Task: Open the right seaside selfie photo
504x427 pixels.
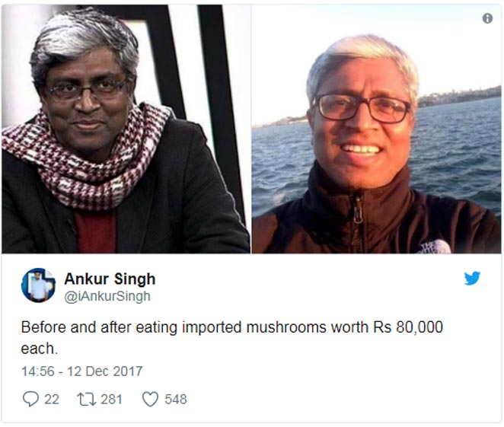Action: point(376,129)
